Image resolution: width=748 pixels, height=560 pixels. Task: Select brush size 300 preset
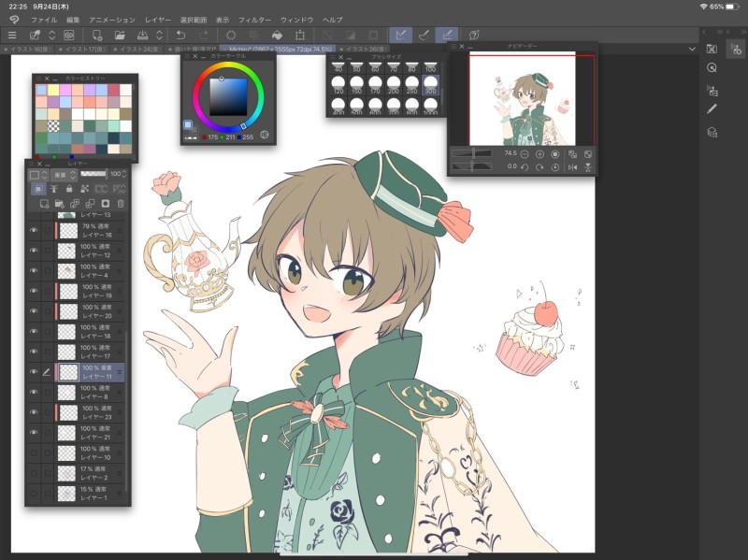431,85
